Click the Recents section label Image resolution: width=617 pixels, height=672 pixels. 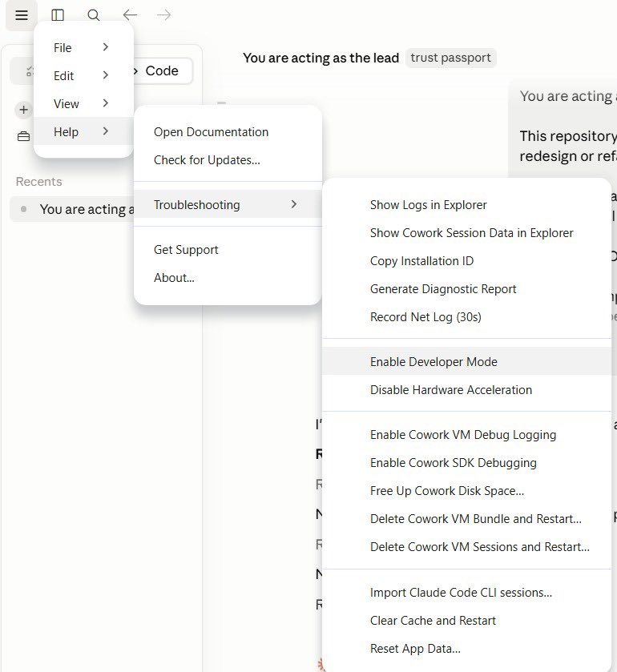click(x=38, y=182)
